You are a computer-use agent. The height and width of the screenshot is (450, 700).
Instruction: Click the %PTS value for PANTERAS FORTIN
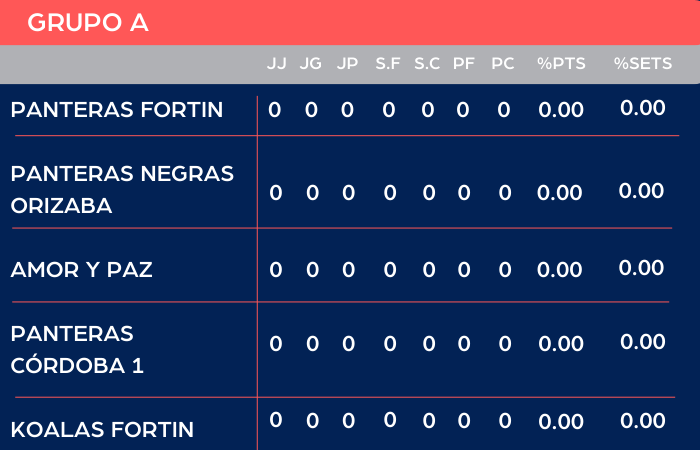tap(560, 110)
